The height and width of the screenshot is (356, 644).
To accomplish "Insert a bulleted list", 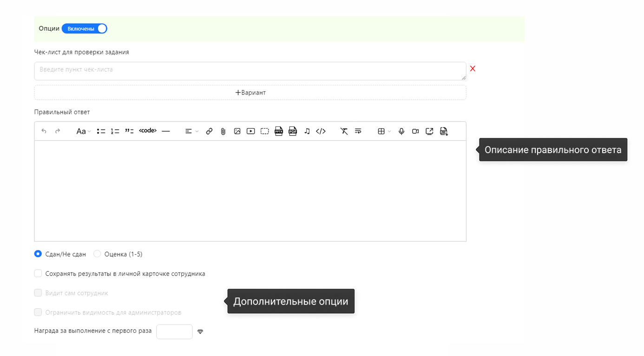I will 101,131.
